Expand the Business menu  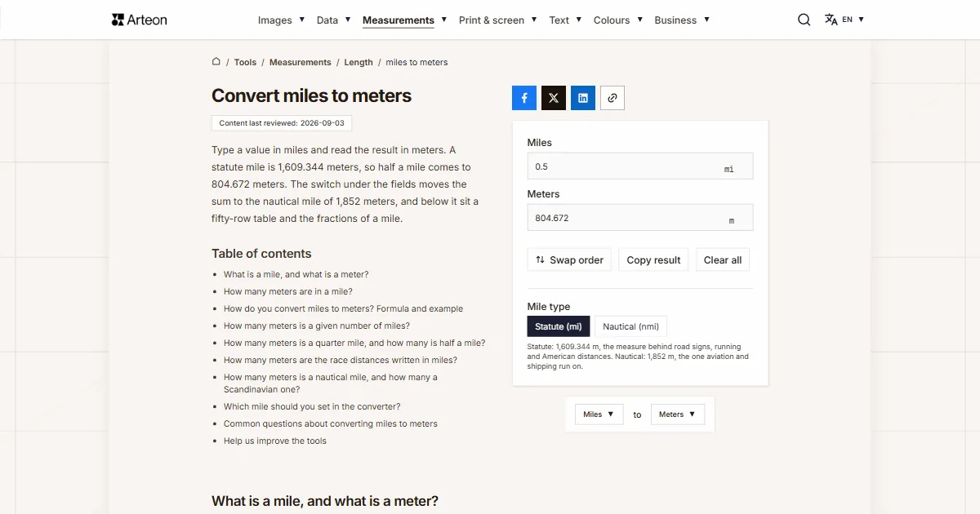coord(682,20)
